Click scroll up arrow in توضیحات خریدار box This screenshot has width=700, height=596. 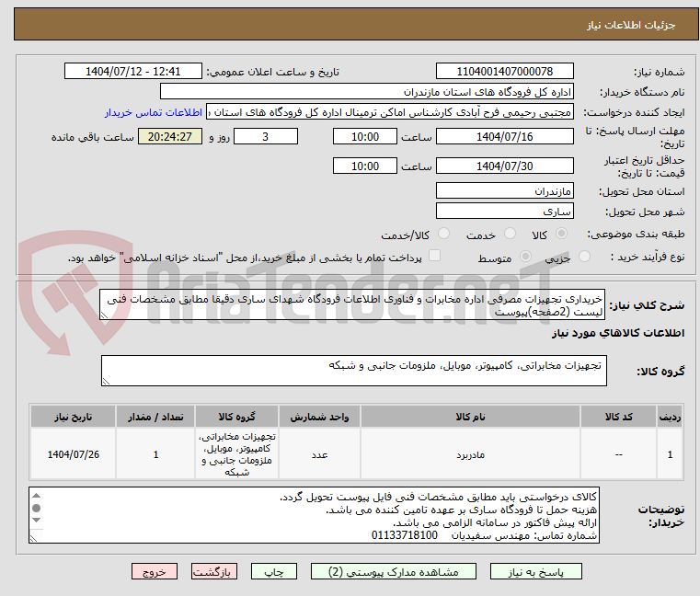click(37, 496)
